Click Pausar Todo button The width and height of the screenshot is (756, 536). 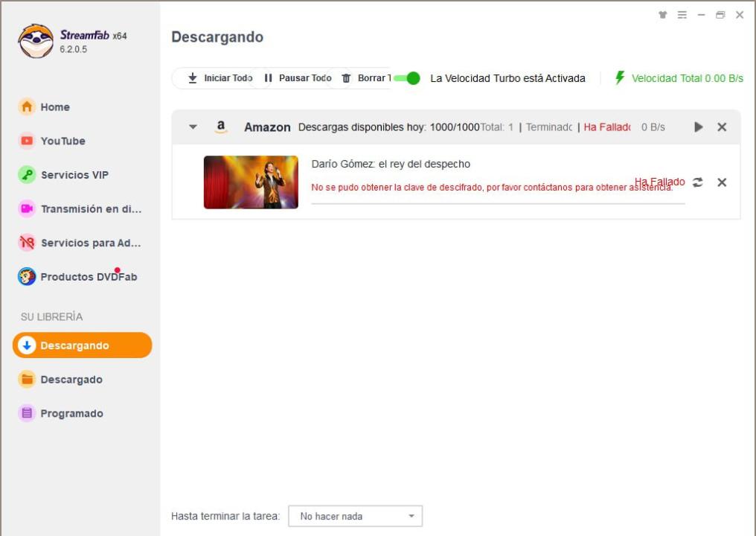coord(298,78)
